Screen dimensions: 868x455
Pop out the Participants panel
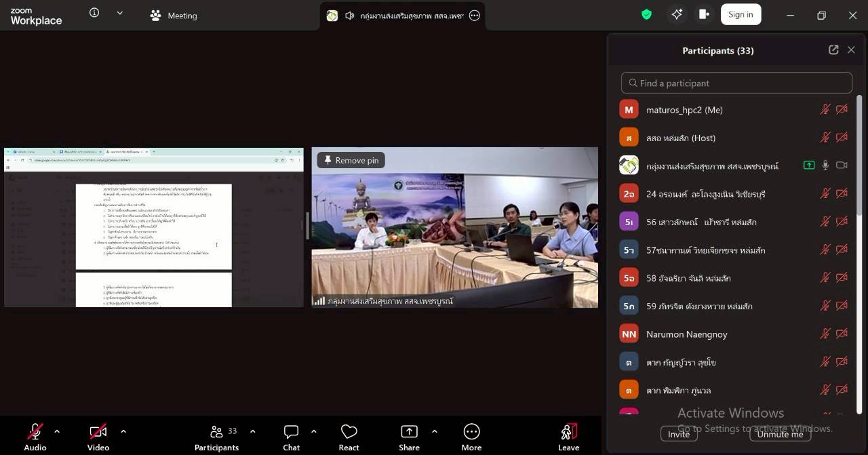click(x=833, y=50)
